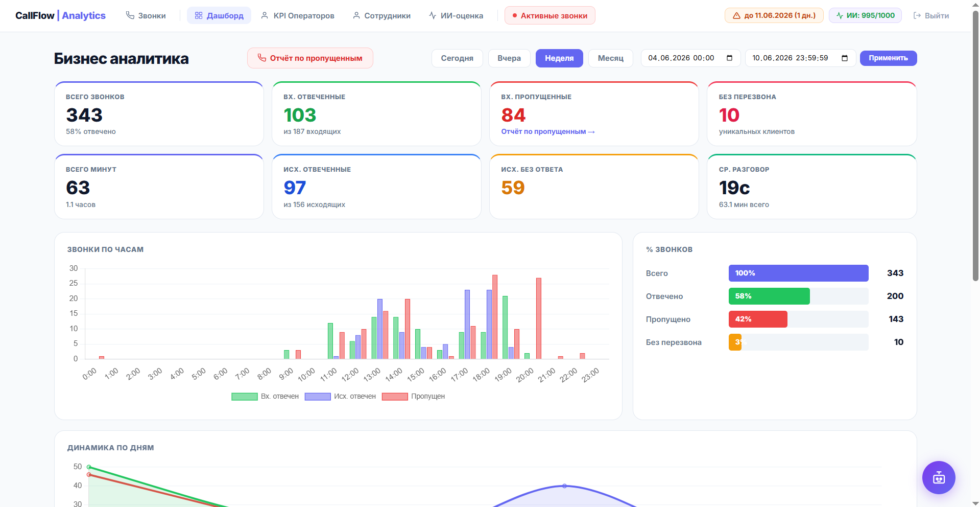980x507 pixels.
Task: Click the Исх. отвеченные 97 card
Action: [376, 187]
